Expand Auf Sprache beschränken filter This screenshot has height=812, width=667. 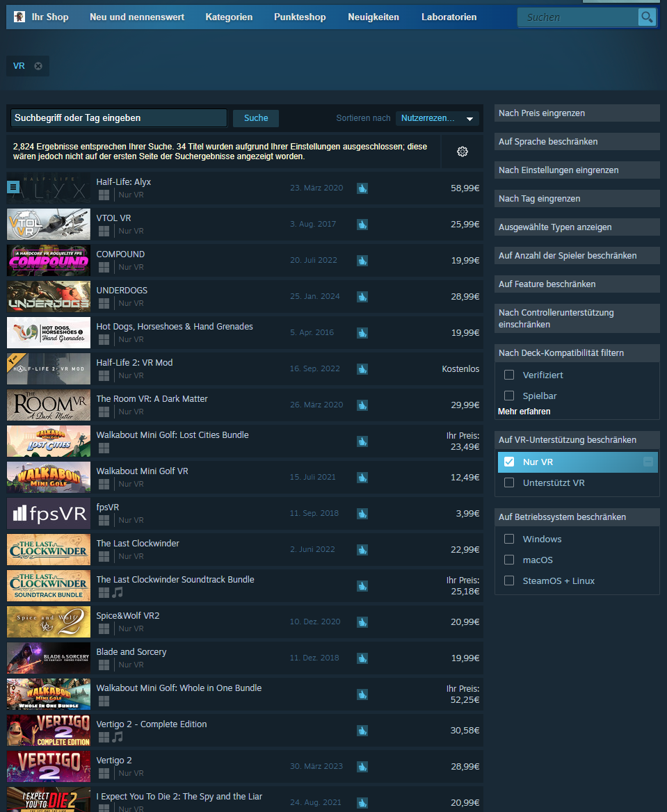pos(577,141)
